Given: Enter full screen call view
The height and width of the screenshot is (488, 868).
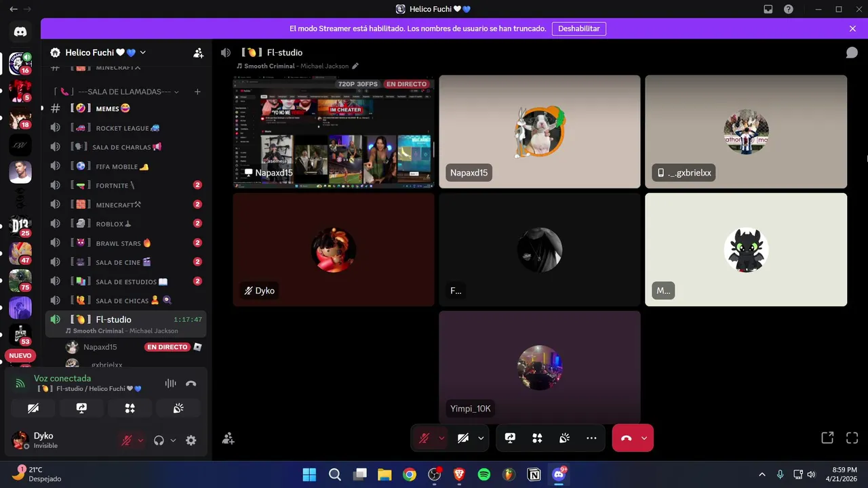Looking at the screenshot, I should coord(852,438).
